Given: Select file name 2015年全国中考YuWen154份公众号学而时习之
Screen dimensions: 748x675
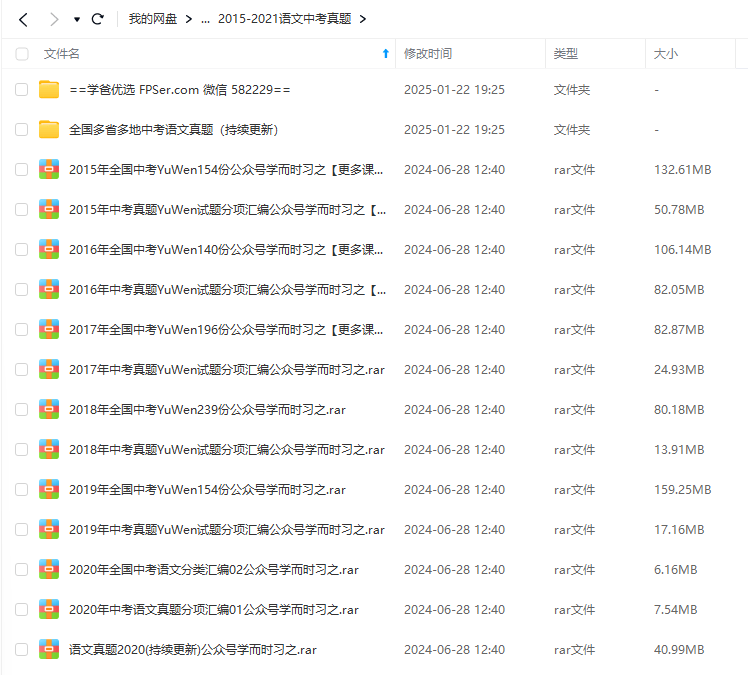Looking at the screenshot, I should 226,170.
